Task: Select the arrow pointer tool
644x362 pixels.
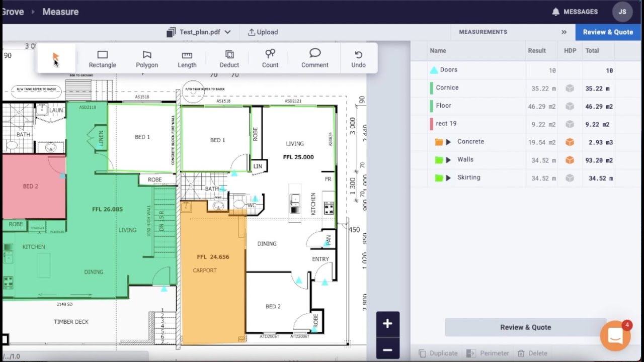Action: pyautogui.click(x=56, y=58)
